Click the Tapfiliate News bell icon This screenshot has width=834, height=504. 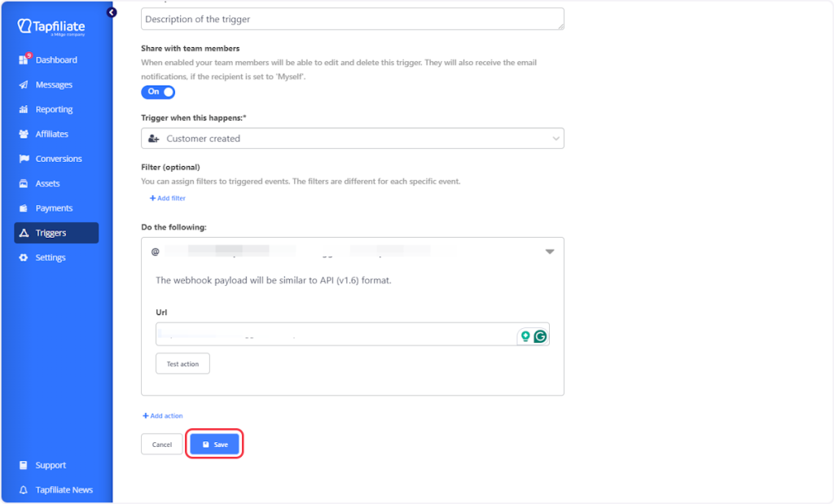(24, 490)
